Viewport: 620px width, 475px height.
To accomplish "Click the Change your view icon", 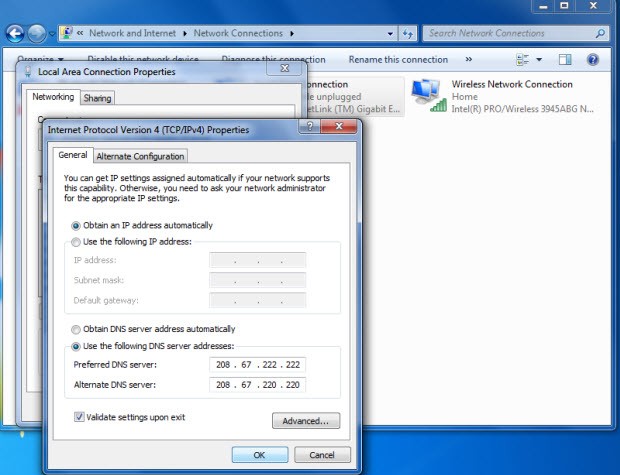I will tap(523, 60).
